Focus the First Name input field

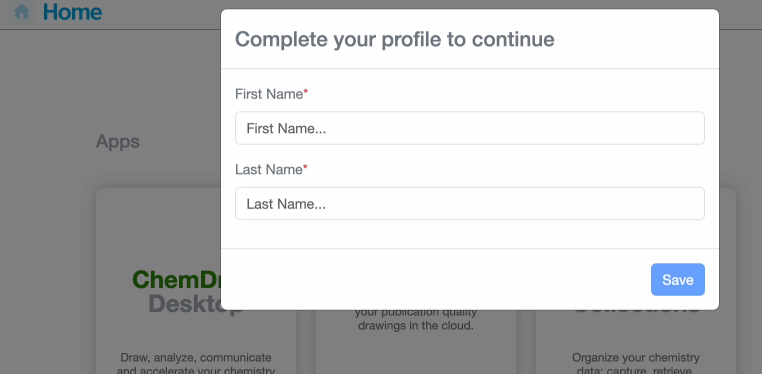click(470, 128)
